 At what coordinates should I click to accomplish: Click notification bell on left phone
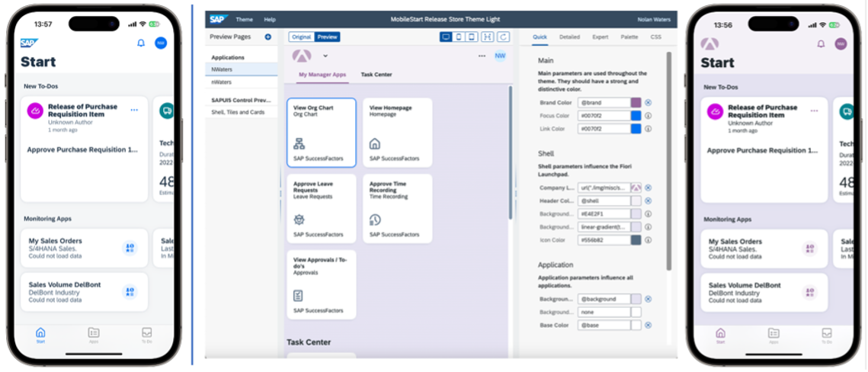[141, 43]
